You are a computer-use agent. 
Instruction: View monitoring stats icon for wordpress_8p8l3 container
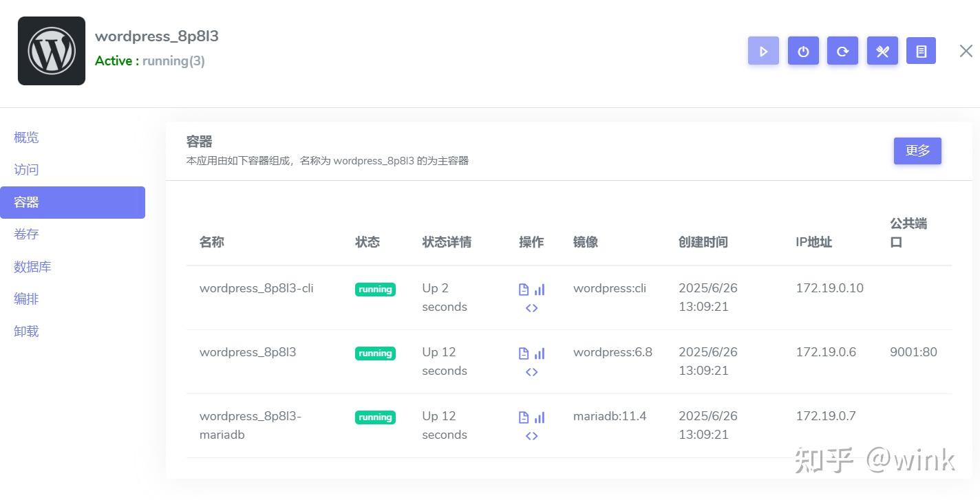click(540, 353)
